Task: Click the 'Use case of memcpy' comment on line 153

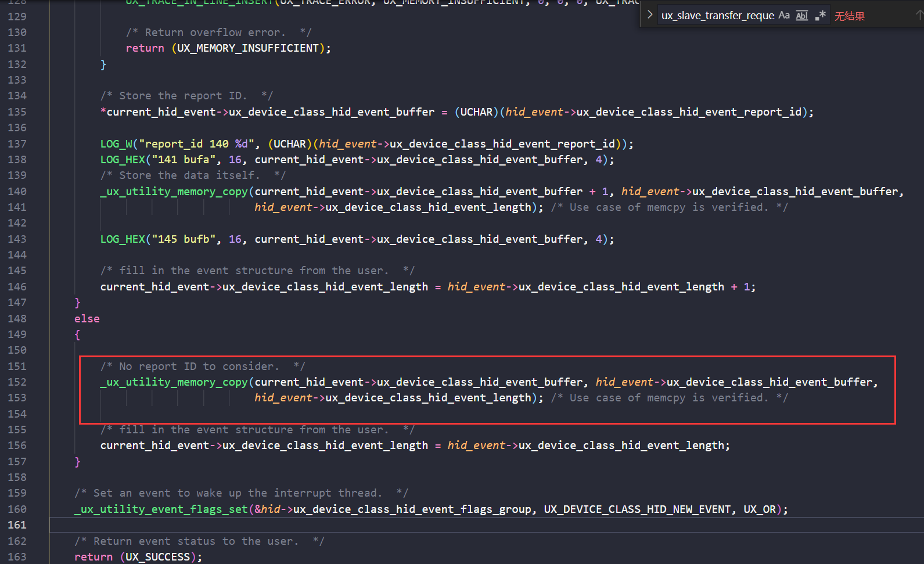Action: point(669,398)
